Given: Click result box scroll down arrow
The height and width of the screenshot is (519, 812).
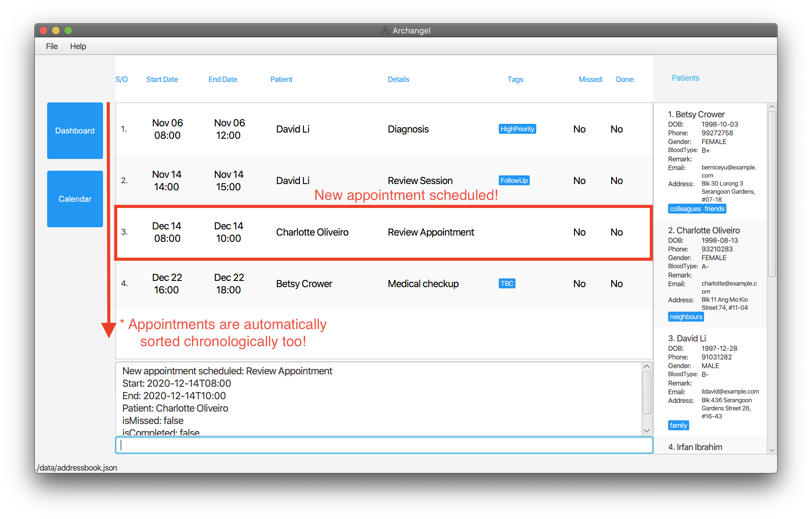Looking at the screenshot, I should pos(646,431).
